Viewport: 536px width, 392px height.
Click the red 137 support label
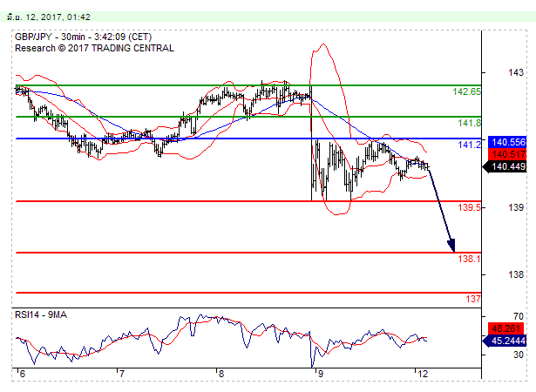coord(473,299)
